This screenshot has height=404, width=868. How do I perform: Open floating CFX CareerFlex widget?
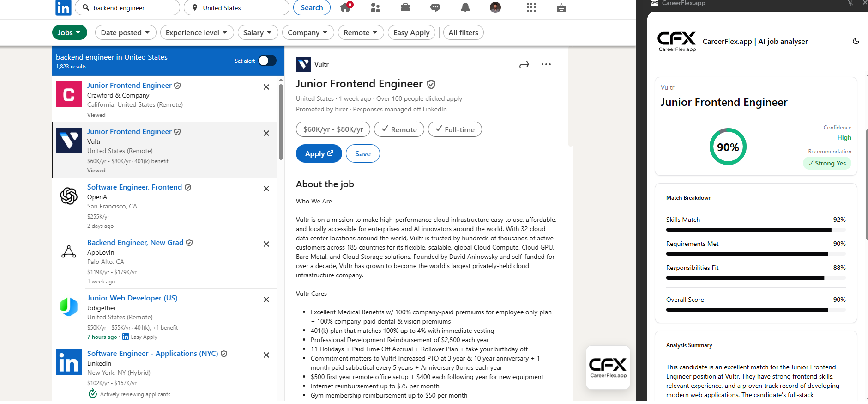(608, 367)
